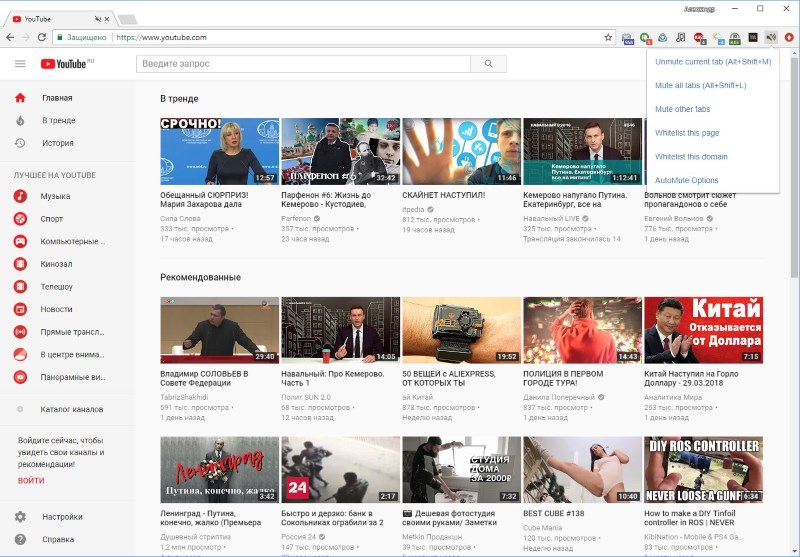Choose Mute all tabs option
This screenshot has width=800, height=557.
[700, 85]
